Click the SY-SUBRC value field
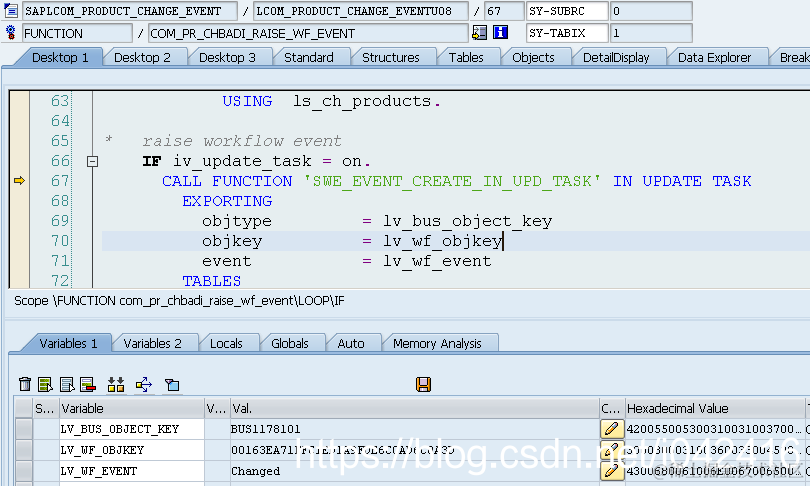Screen dimensions: 810x486 point(651,11)
